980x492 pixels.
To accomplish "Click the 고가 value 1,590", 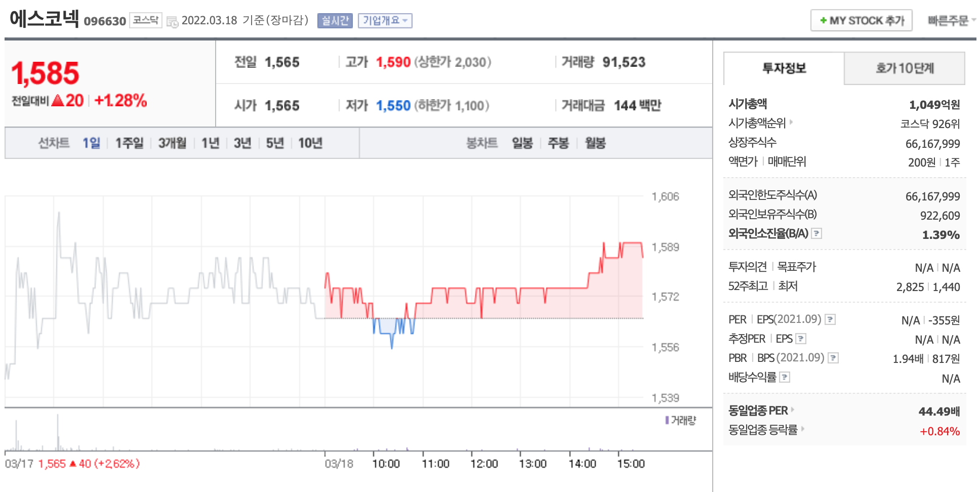I will [393, 62].
